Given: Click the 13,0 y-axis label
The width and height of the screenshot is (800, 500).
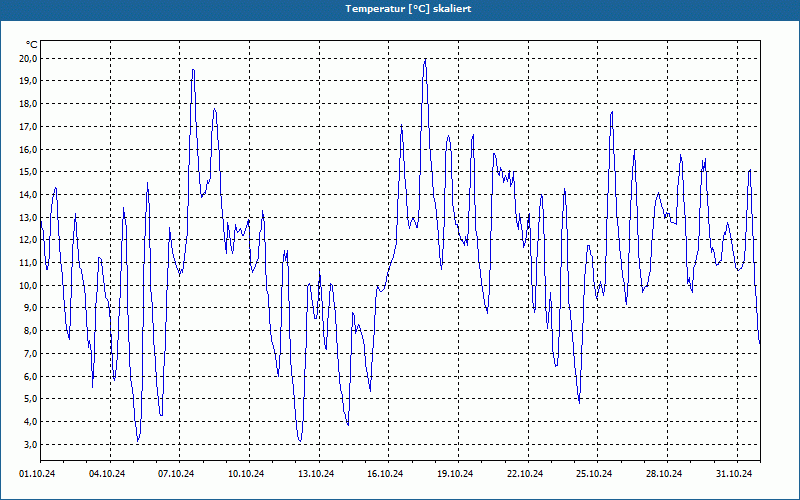Looking at the screenshot, I should click(x=28, y=217).
